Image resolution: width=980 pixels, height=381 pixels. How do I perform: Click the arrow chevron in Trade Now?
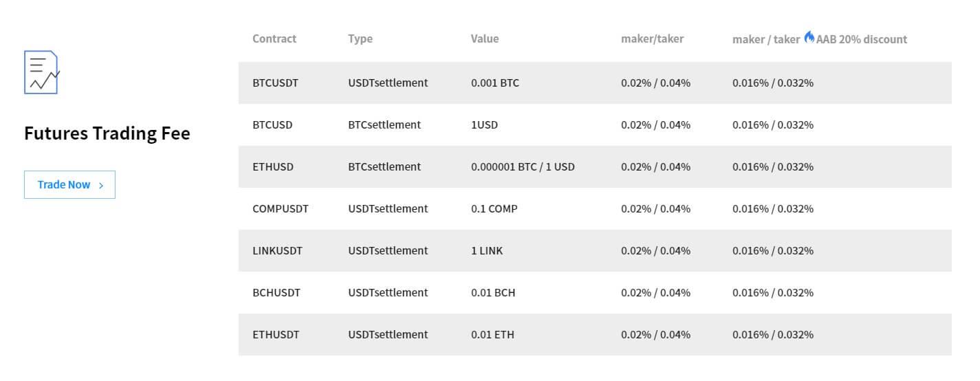click(101, 185)
